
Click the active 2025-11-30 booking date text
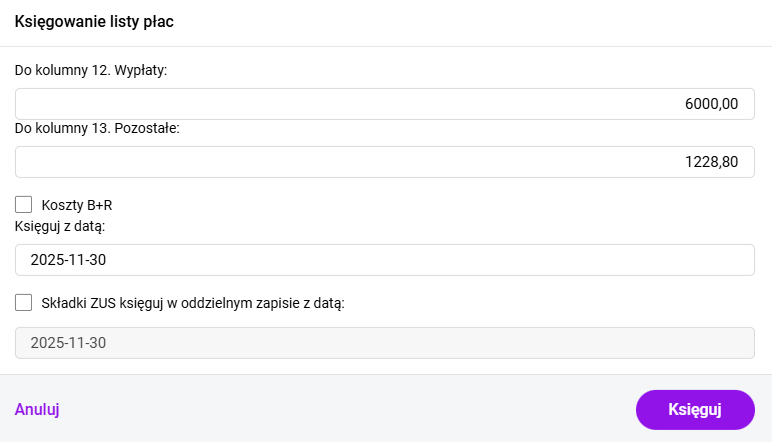point(69,260)
